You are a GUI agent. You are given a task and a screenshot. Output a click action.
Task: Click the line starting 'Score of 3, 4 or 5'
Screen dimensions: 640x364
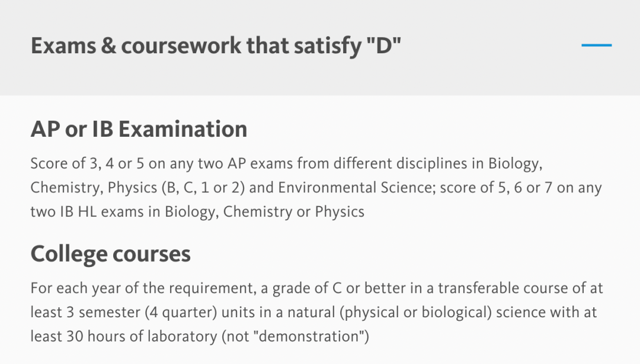[x=286, y=163]
